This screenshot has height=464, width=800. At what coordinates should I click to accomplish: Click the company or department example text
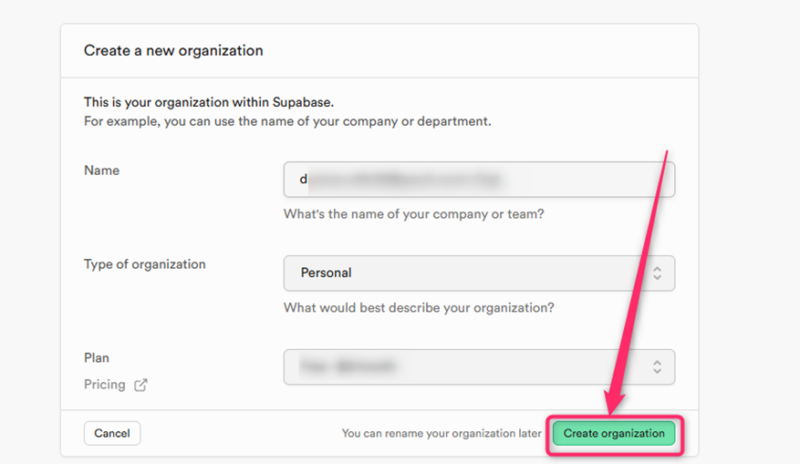pyautogui.click(x=288, y=121)
